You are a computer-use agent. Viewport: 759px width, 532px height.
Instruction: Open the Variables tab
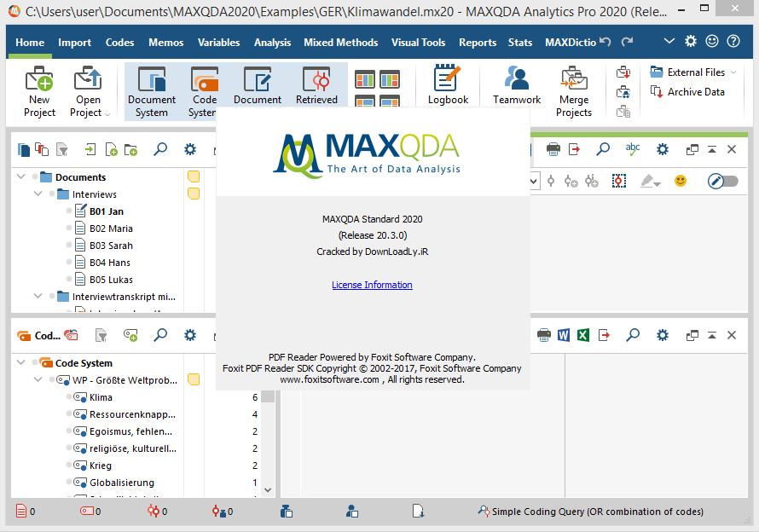[219, 43]
